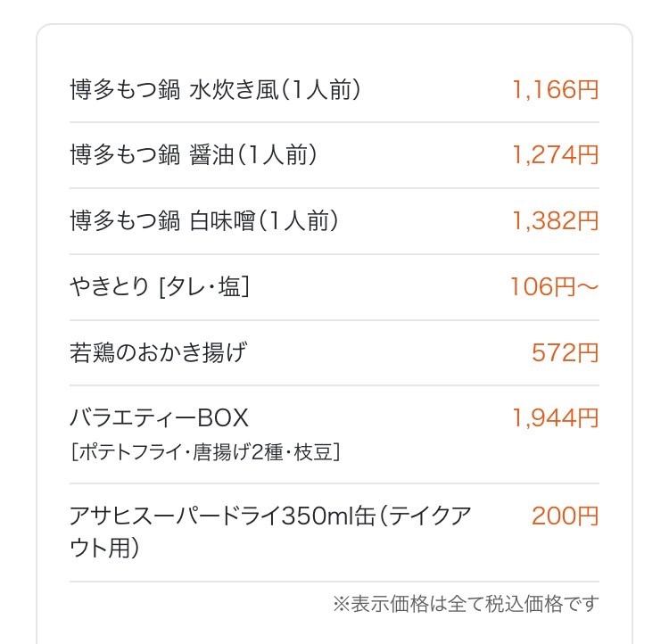Click the 200円 price
The image size is (669, 644).
[x=566, y=516]
